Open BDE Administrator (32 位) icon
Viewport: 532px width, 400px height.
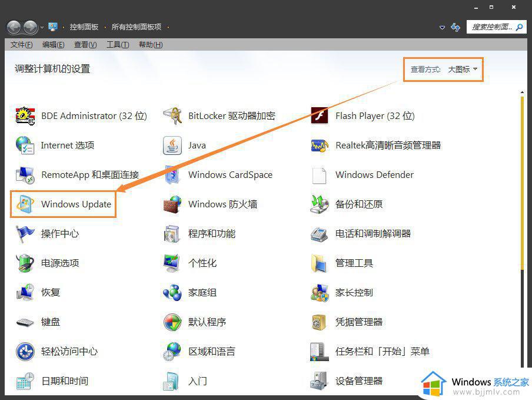[25, 116]
